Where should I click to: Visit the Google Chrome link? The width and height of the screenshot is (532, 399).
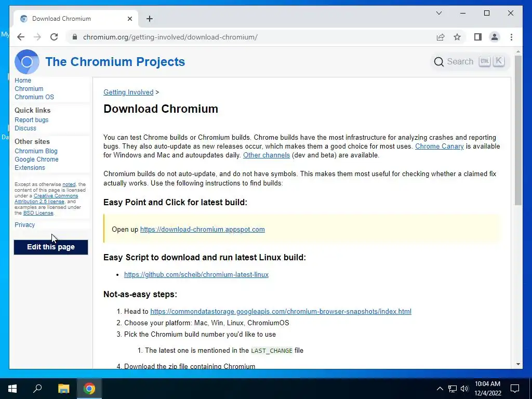pyautogui.click(x=36, y=159)
